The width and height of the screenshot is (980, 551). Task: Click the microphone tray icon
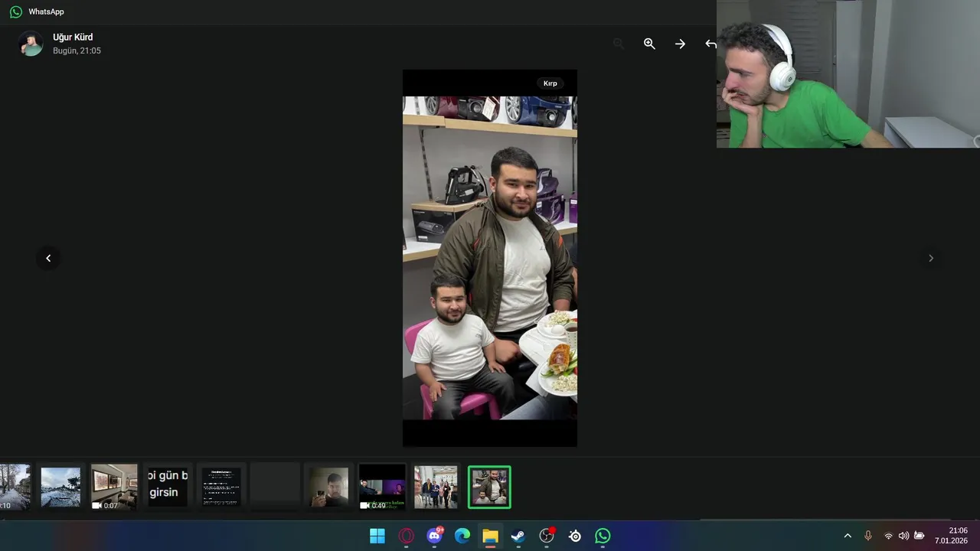pyautogui.click(x=867, y=536)
